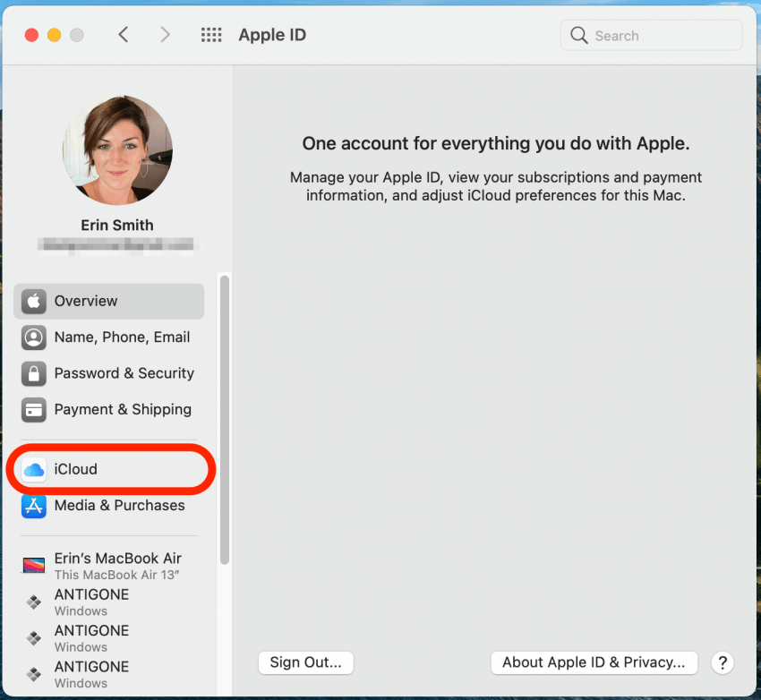Click the Sign Out button

[305, 662]
